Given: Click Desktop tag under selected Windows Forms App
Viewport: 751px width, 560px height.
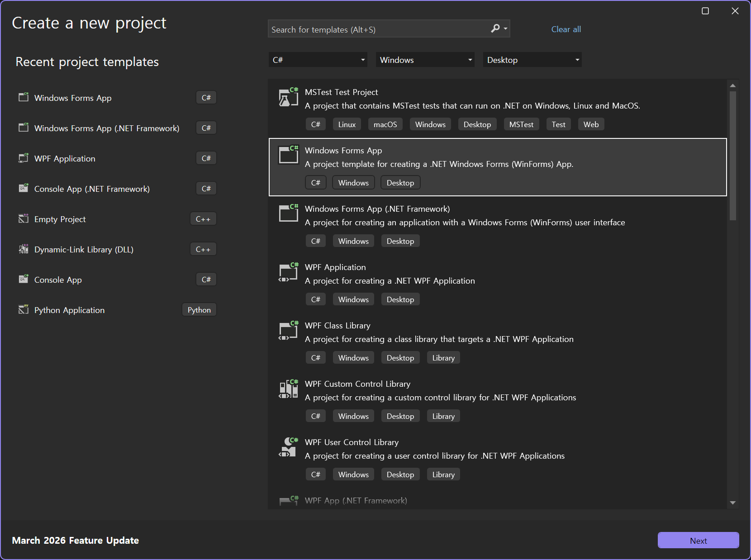Looking at the screenshot, I should [400, 183].
